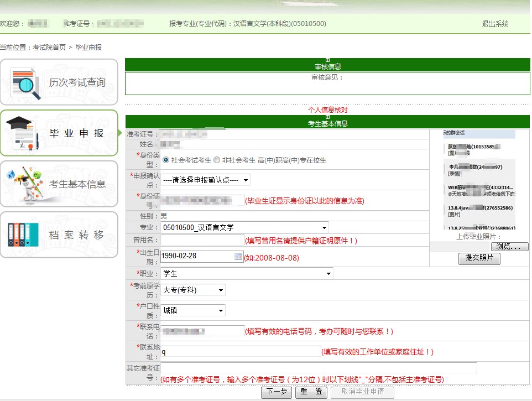
Task: Select the 社会考试考生 radio button
Action: (166, 160)
